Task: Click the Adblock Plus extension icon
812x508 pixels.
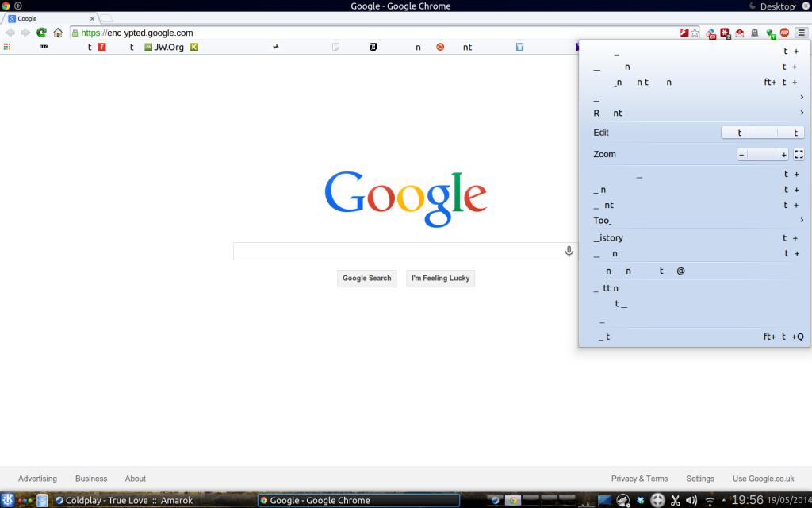Action: 784,33
